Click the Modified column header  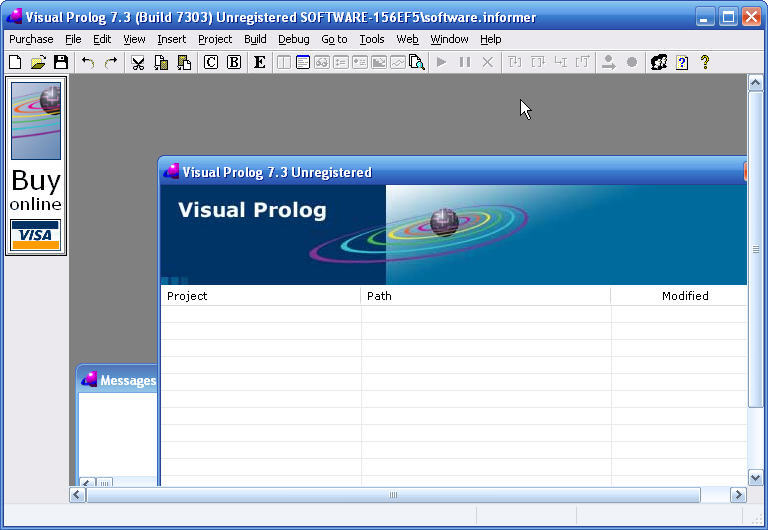[679, 296]
